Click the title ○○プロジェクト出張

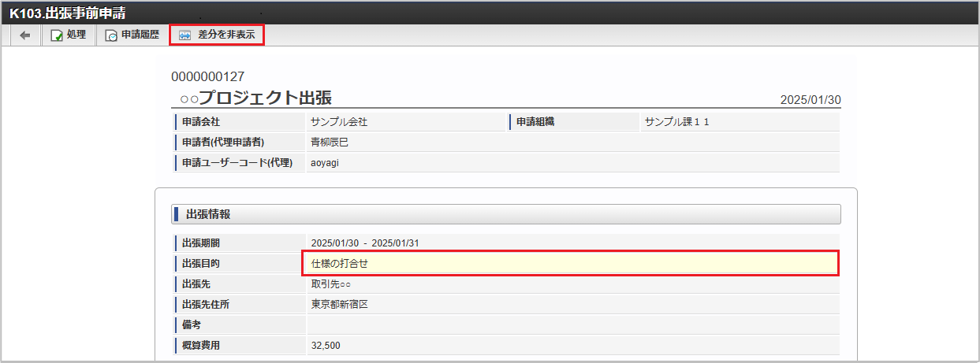pos(256,98)
